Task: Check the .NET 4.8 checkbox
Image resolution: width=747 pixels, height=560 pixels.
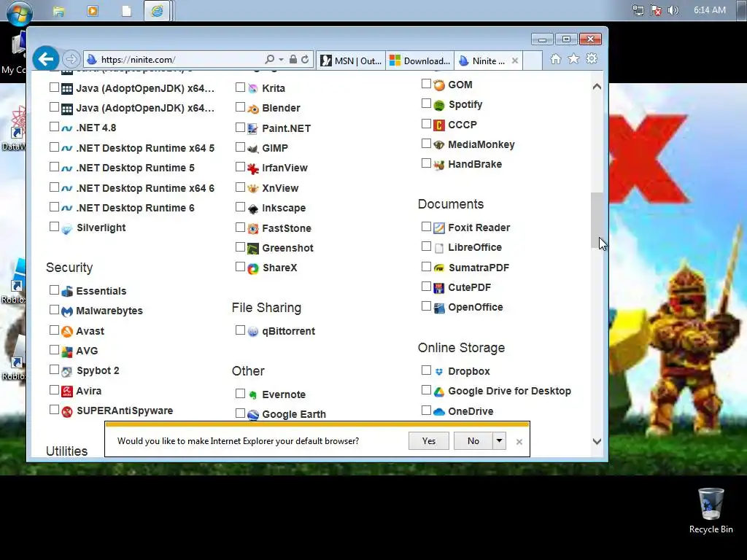Action: (x=54, y=127)
